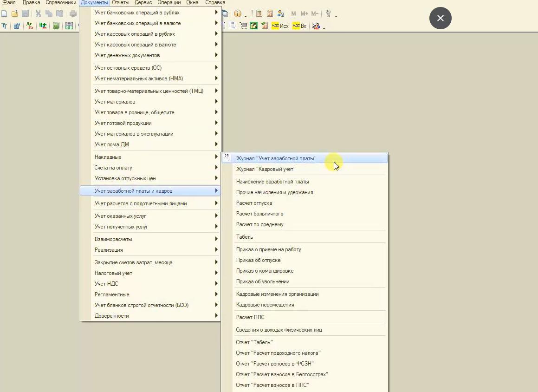Select Кадровые перемещения item
This screenshot has height=392, width=538.
(x=305, y=305)
